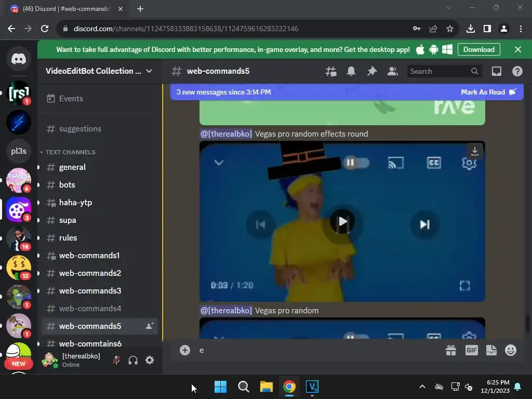This screenshot has height=399, width=532.
Task: Open the sticker picker
Action: point(491,350)
